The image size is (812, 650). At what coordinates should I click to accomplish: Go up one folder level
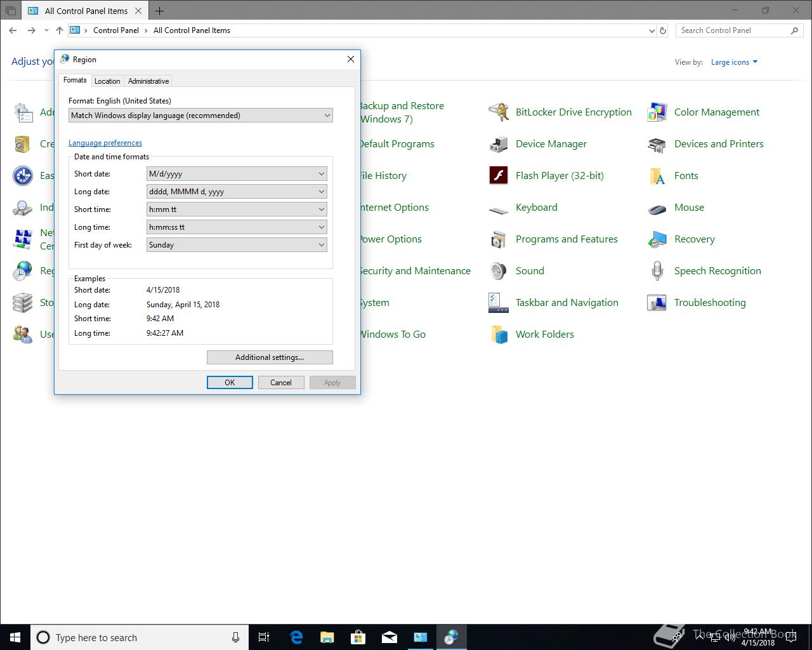click(60, 30)
